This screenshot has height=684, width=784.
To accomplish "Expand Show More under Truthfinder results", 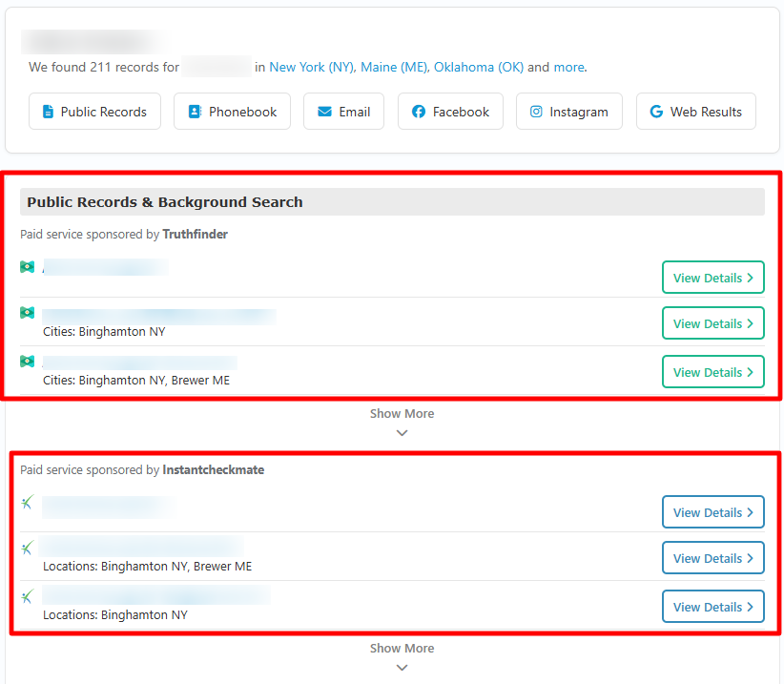I will pyautogui.click(x=402, y=421).
